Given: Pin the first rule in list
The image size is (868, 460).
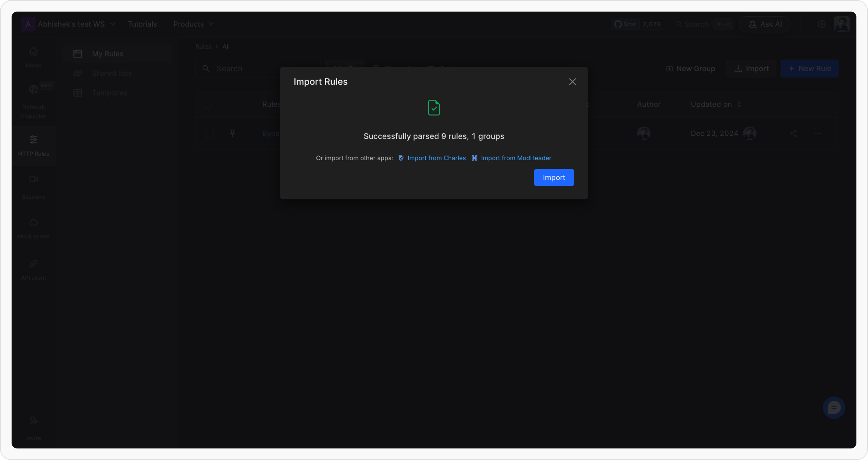Looking at the screenshot, I should [x=233, y=133].
